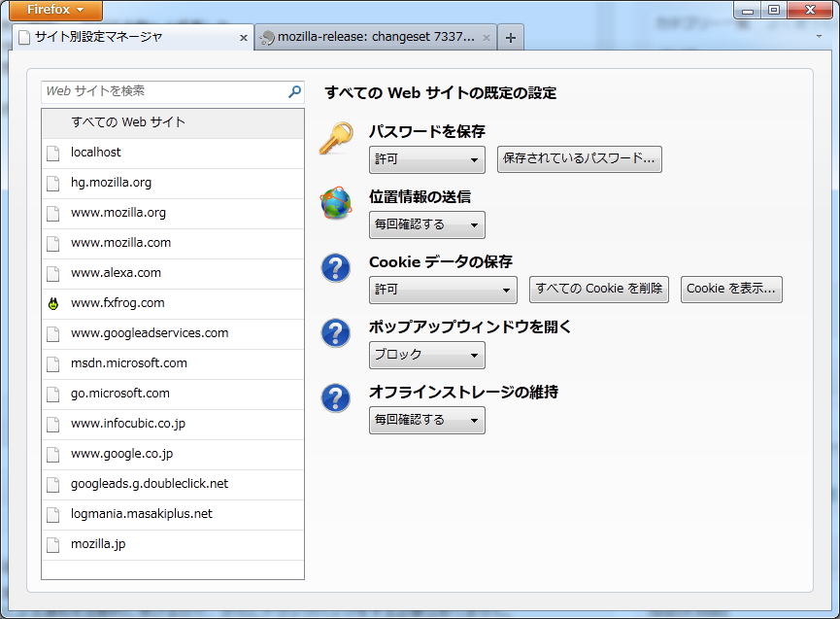840x619 pixels.
Task: Expand the オフラインストレージの維持 dropdown
Action: (427, 420)
